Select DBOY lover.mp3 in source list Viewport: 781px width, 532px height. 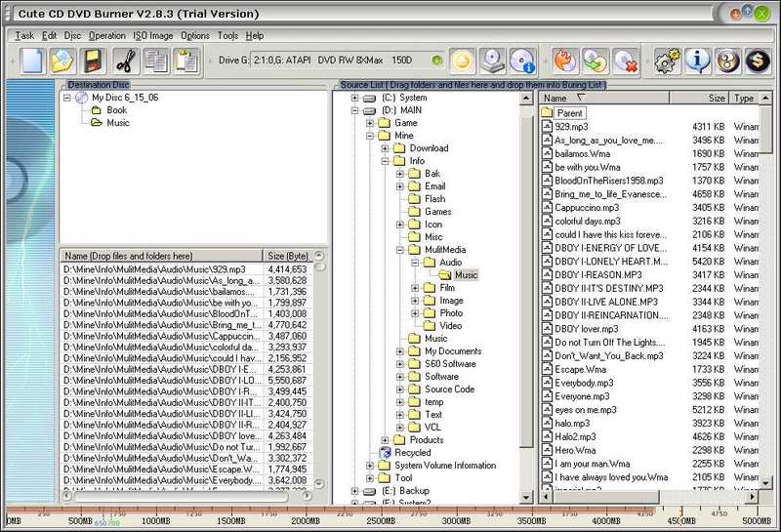click(x=587, y=329)
